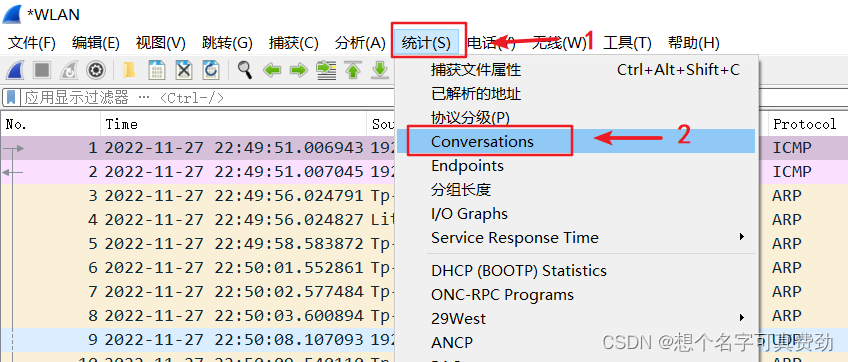The image size is (848, 362).
Task: Sort by the No. column header
Action: click(x=51, y=124)
